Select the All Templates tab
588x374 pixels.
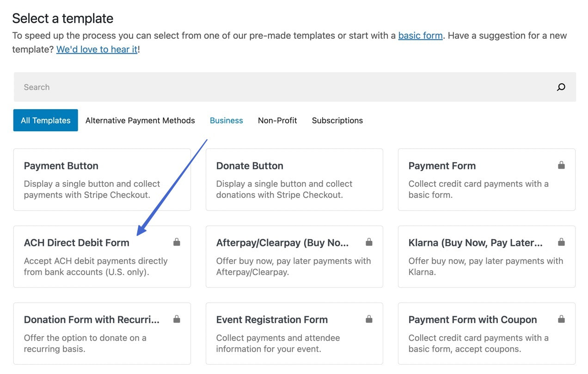(45, 120)
